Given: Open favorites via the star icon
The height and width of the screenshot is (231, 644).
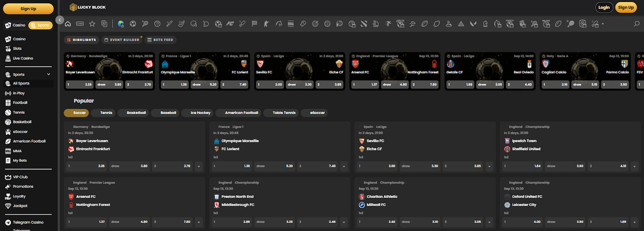Looking at the screenshot, I should pos(92,24).
